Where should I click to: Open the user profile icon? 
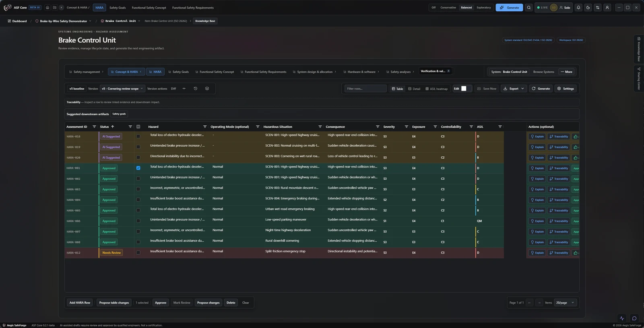607,8
